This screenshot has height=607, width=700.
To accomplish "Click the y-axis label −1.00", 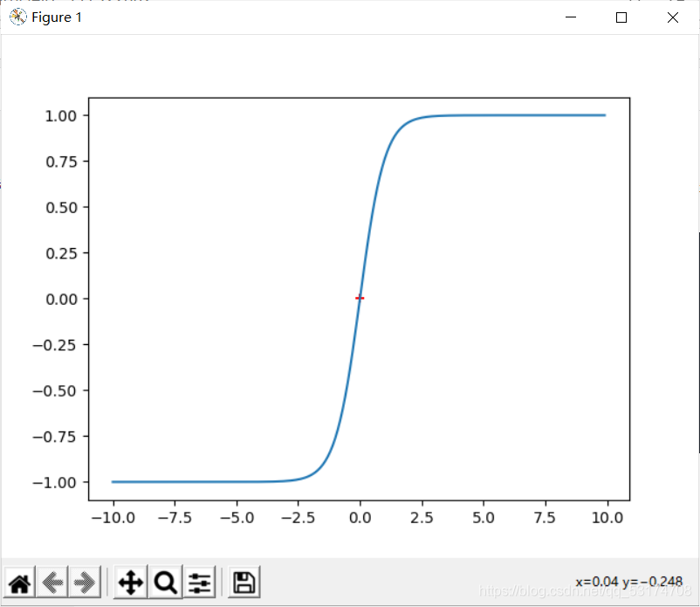I will [x=54, y=483].
